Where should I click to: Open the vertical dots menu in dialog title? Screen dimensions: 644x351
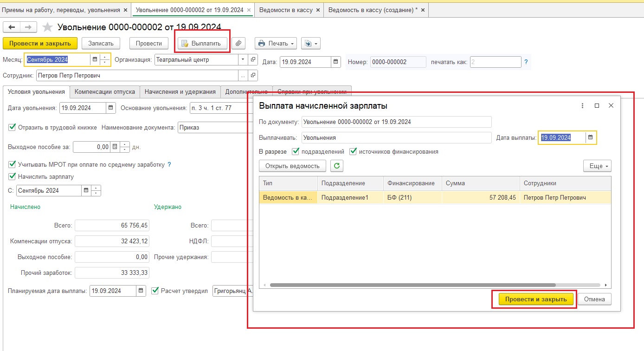tap(583, 105)
